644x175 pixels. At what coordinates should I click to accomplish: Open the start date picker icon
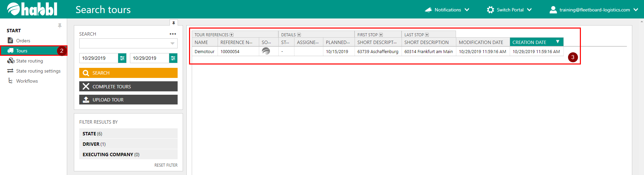tap(122, 58)
